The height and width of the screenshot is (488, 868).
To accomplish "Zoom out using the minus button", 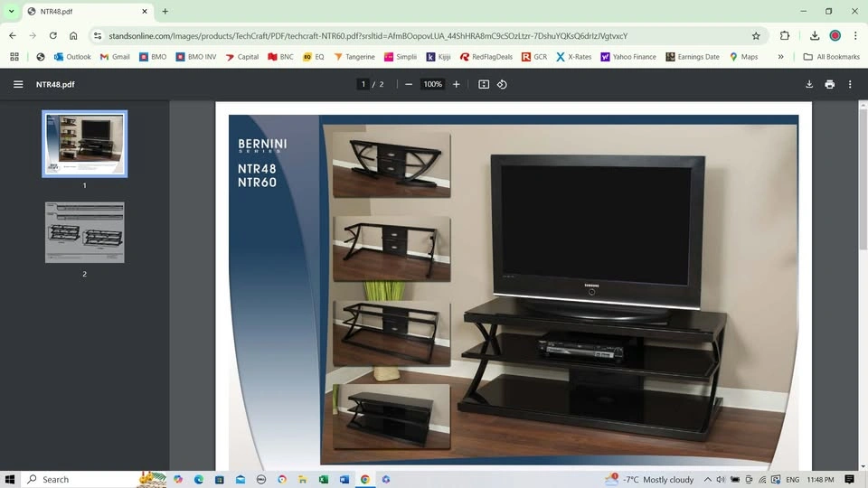I will [x=409, y=84].
